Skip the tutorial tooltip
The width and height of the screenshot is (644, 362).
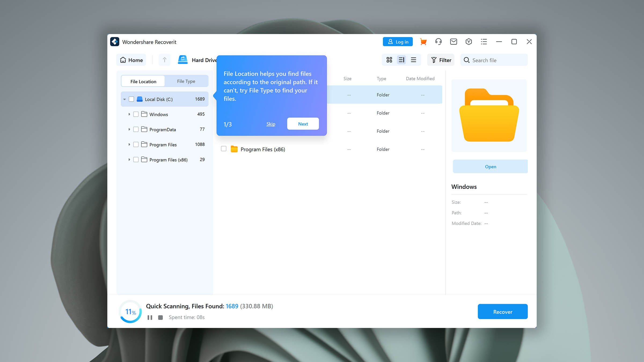click(x=270, y=124)
